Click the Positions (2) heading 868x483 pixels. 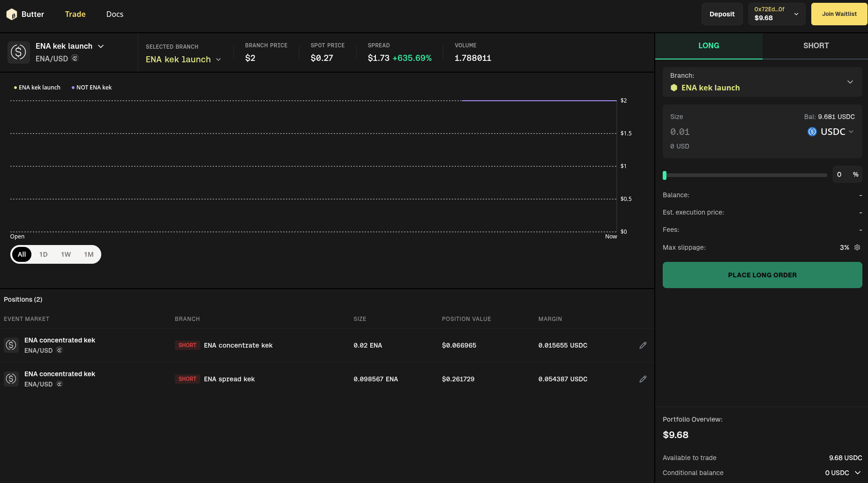pos(23,299)
